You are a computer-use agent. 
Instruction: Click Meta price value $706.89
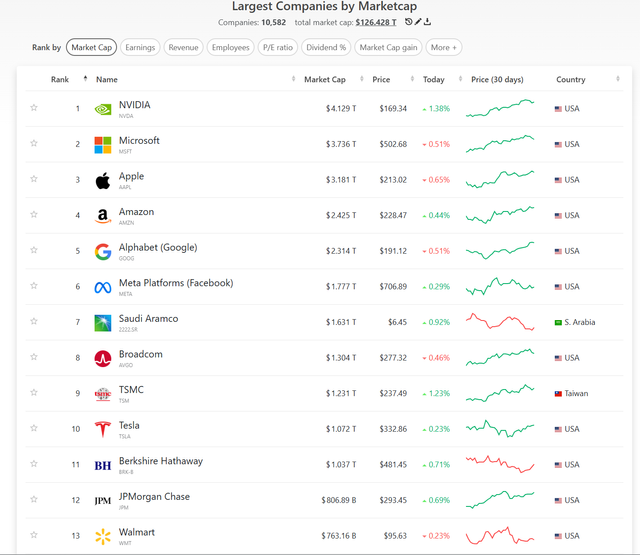pyautogui.click(x=393, y=286)
